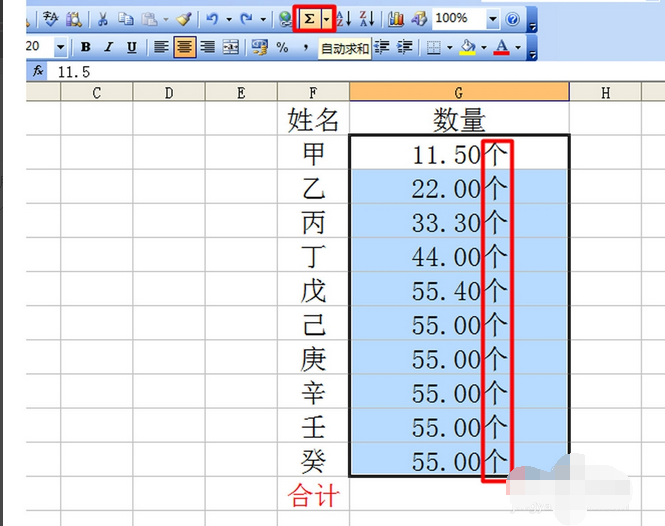The image size is (665, 526).
Task: Select column G header
Action: [459, 92]
